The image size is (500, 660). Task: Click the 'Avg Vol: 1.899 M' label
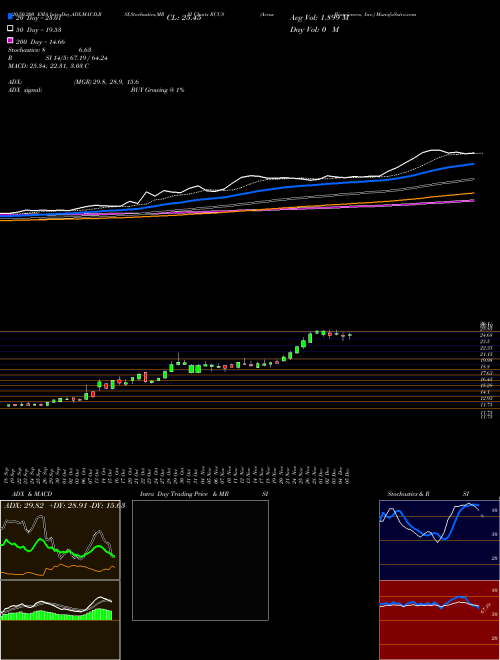tap(319, 18)
